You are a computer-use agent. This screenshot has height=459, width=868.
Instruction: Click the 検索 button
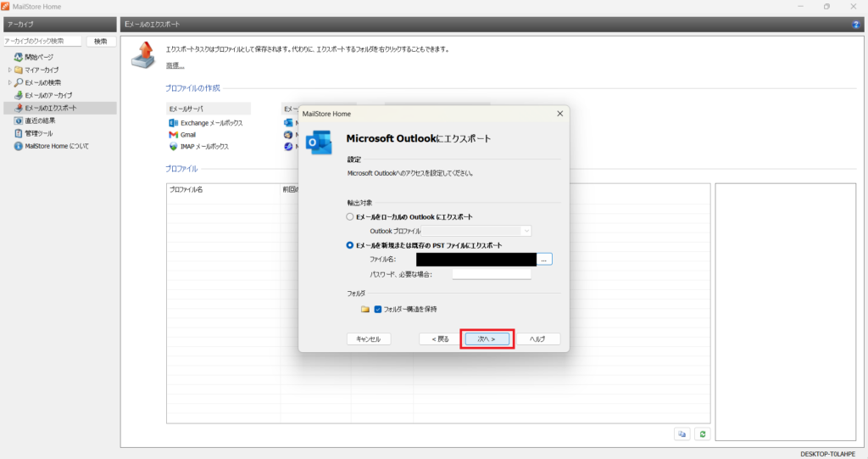point(101,41)
